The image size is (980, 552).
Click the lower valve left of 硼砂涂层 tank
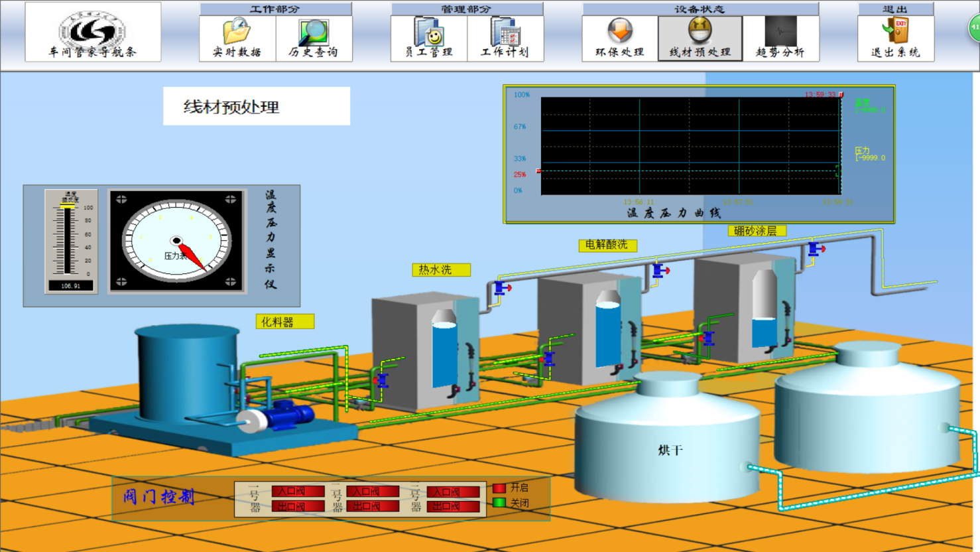pos(707,338)
